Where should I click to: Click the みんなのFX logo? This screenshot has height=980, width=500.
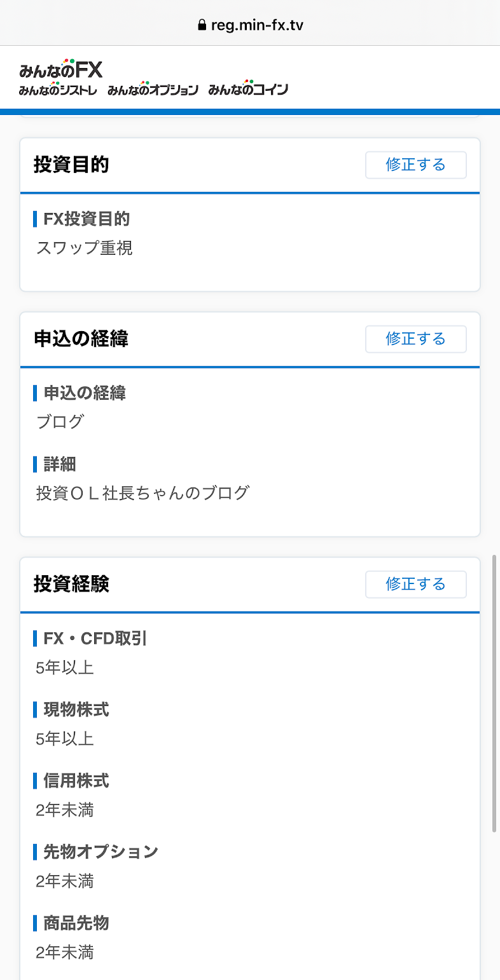point(61,69)
